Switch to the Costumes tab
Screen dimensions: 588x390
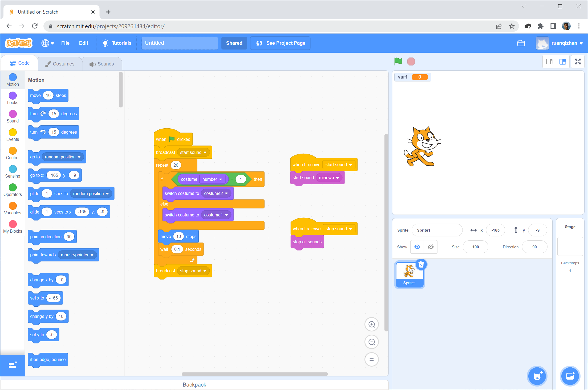[60, 64]
